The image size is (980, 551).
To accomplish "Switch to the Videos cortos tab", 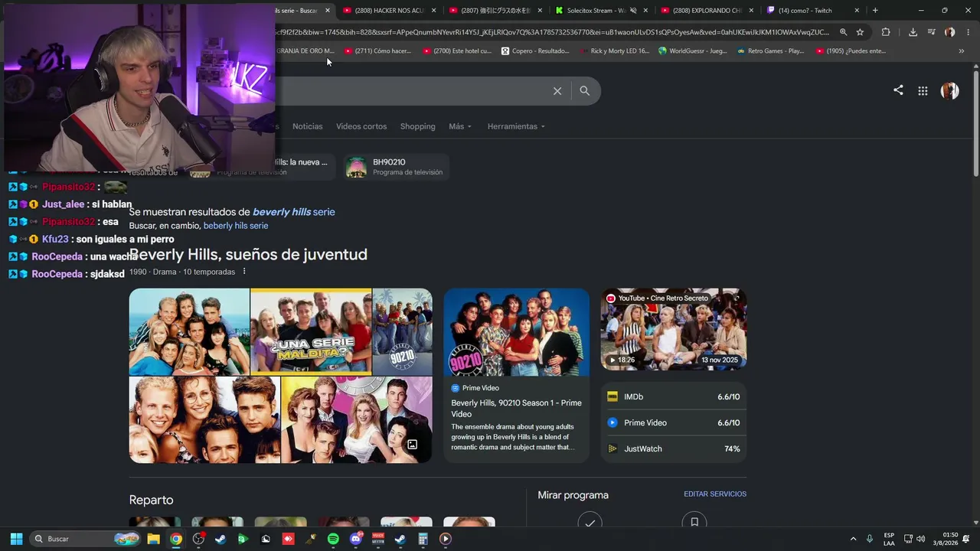I will (361, 126).
